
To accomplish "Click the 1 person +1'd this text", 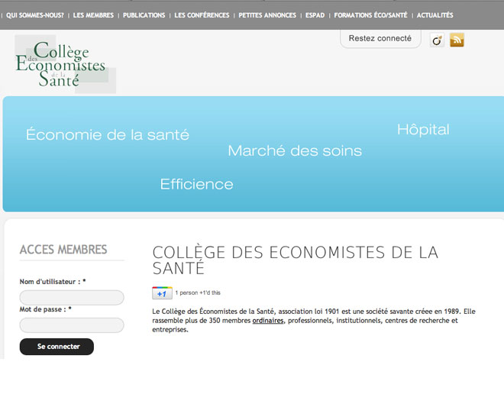I will 198,292.
